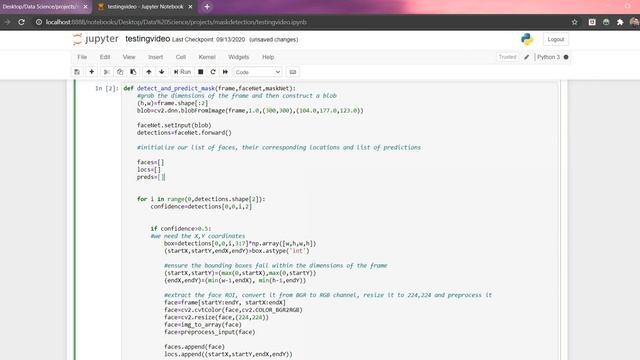Cut selected cells with scissors icon

tap(107, 72)
